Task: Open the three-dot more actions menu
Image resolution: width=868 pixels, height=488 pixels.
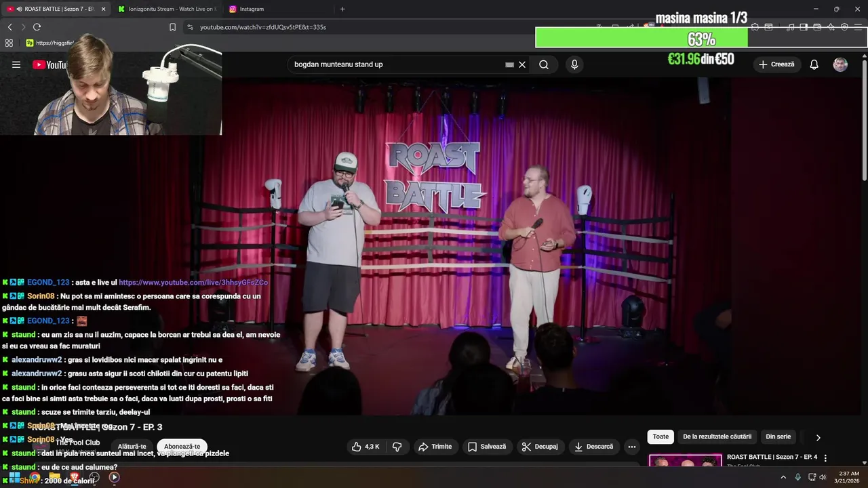Action: [x=632, y=447]
